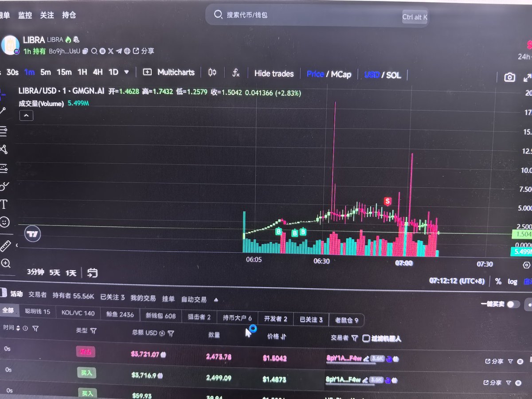This screenshot has height=399, width=532.
Task: Search the token with magnifier icon
Action: [x=94, y=51]
